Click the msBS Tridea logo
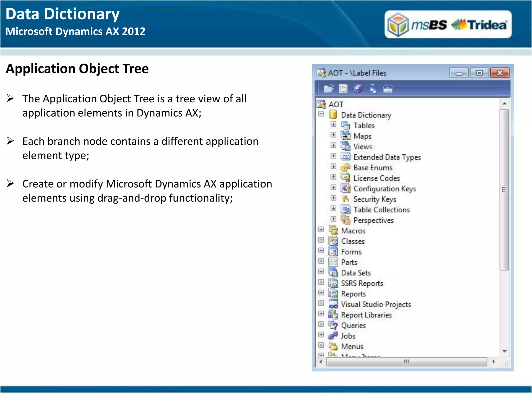The image size is (532, 399). (448, 24)
